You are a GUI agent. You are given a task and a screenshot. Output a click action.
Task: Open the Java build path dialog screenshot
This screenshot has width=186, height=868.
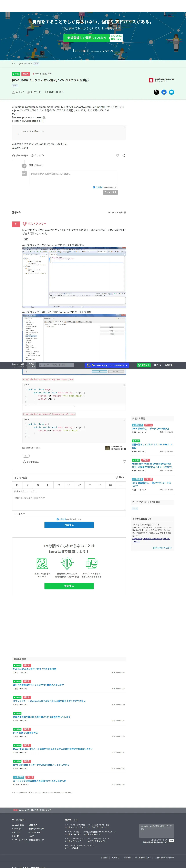pyautogui.click(x=74, y=344)
